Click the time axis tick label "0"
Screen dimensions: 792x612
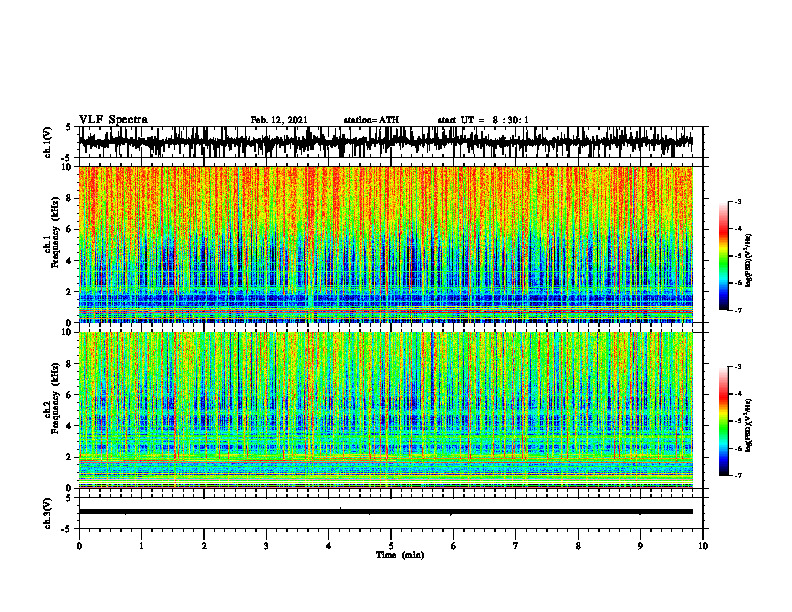coord(79,546)
